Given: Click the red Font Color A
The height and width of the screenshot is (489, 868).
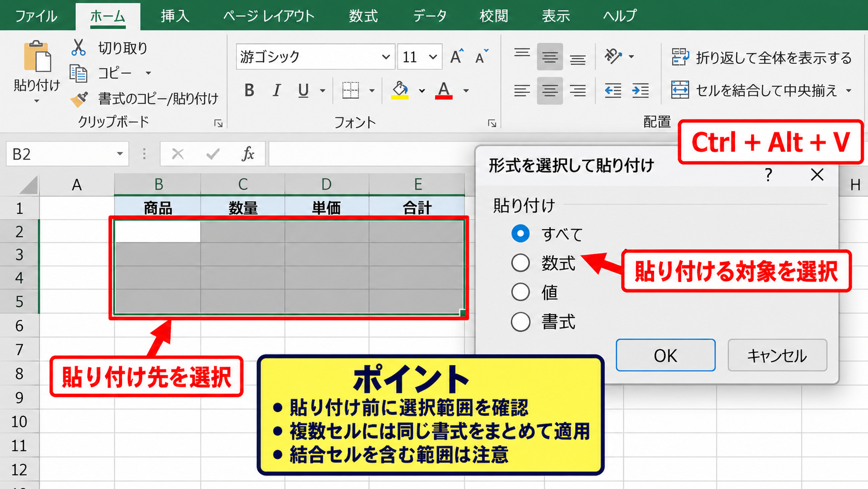Looking at the screenshot, I should point(444,90).
